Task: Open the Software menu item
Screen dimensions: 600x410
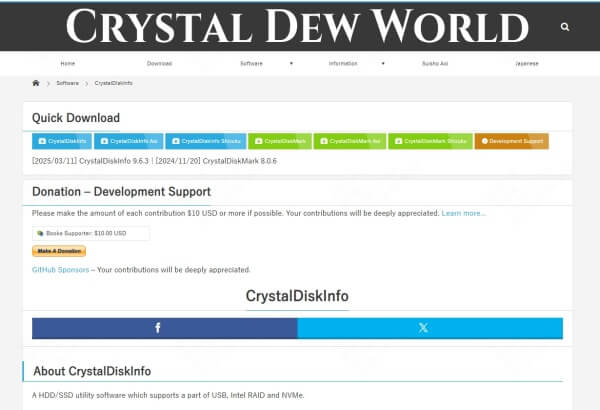Action: 251,64
